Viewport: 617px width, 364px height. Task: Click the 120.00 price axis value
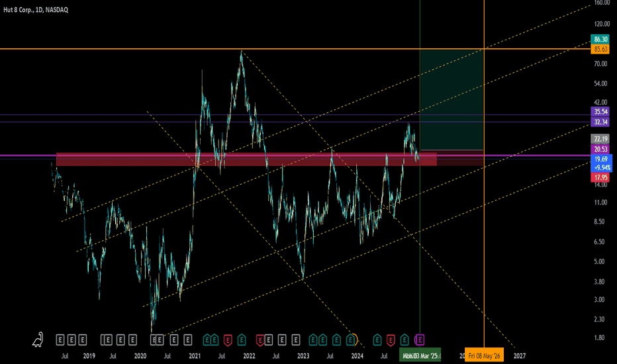coord(602,24)
